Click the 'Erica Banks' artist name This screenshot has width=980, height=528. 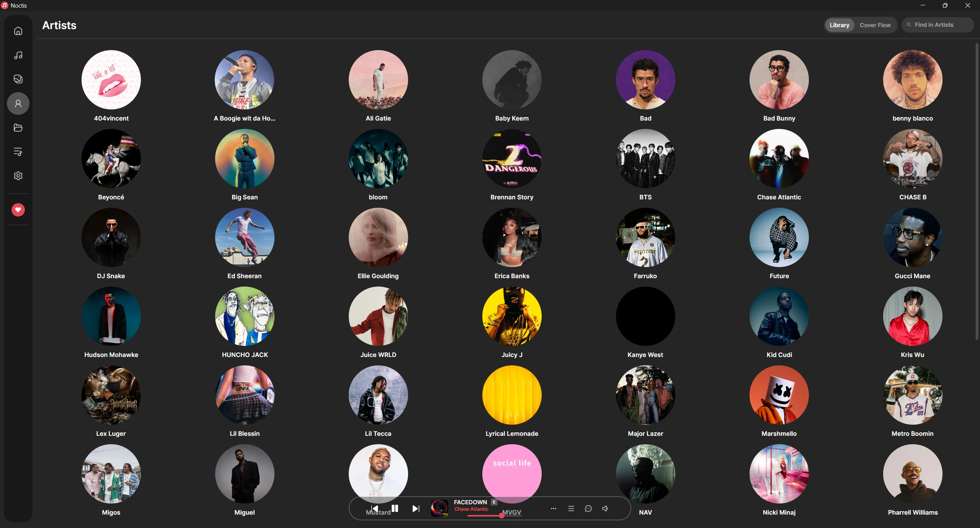[x=512, y=276]
